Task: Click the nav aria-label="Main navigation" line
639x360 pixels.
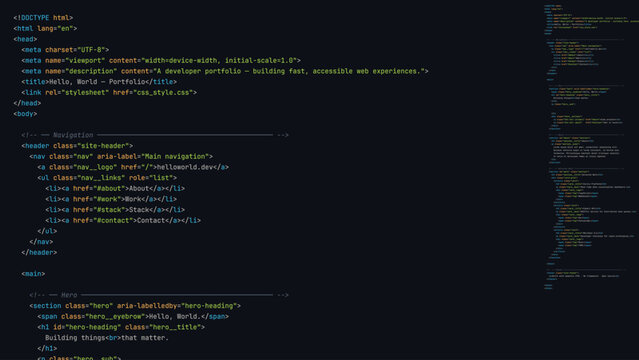Action: coord(121,157)
